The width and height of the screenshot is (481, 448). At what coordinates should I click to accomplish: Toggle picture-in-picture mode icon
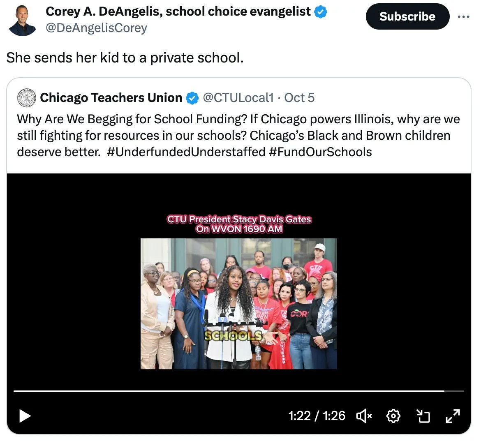[x=423, y=416]
